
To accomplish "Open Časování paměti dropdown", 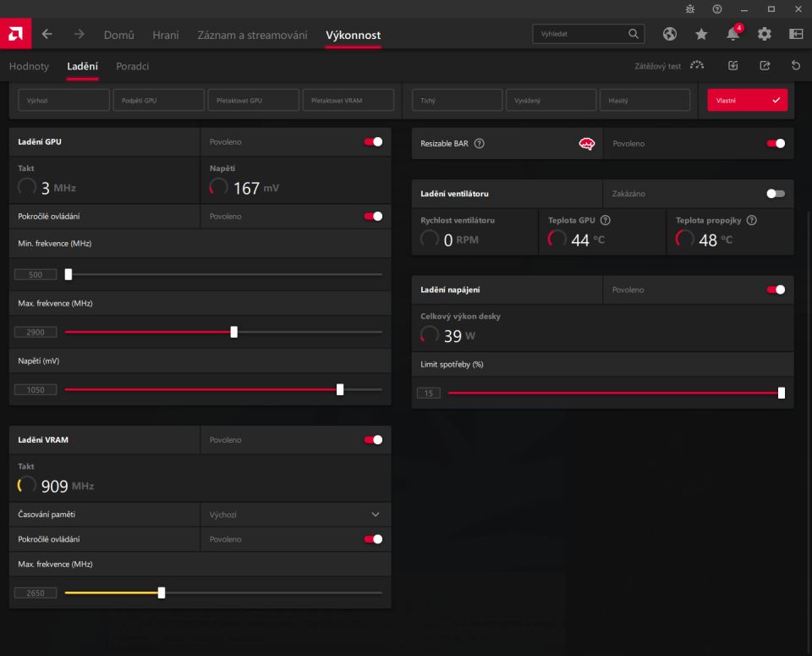I will click(295, 515).
